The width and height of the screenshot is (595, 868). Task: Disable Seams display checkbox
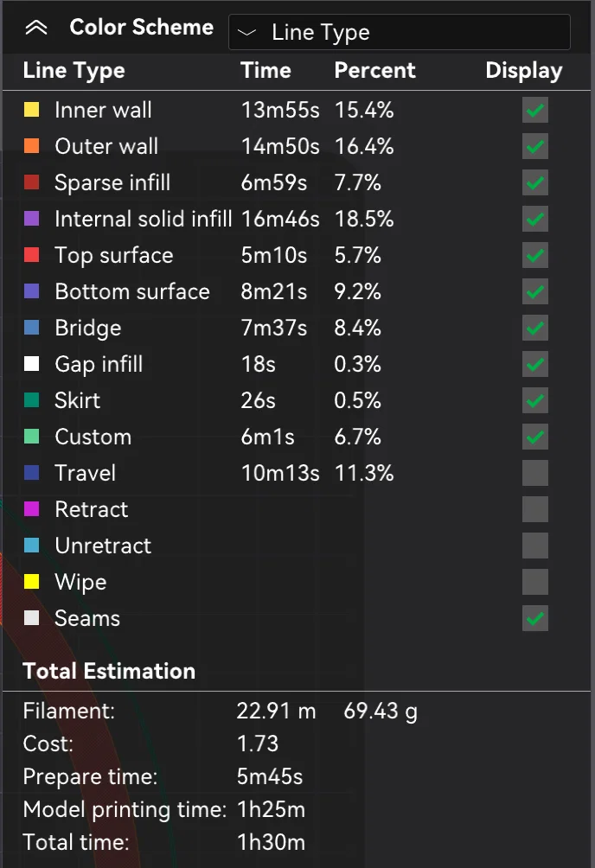click(535, 618)
